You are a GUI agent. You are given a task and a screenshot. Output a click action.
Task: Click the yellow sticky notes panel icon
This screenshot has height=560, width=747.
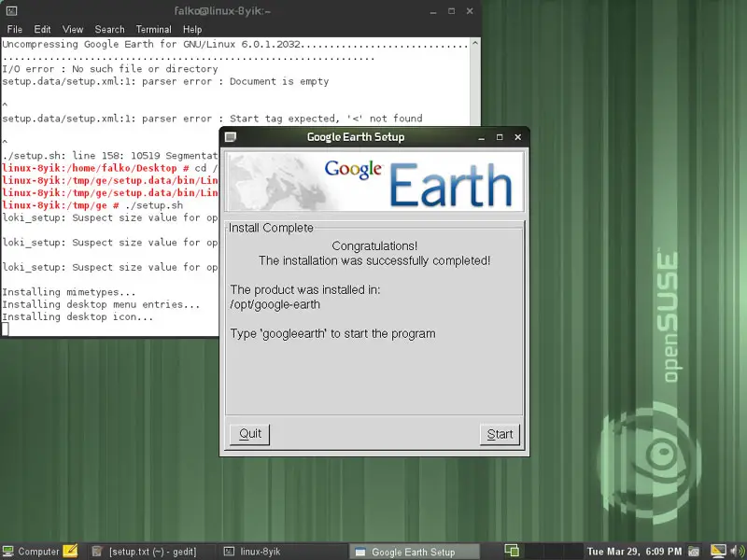coord(70,551)
